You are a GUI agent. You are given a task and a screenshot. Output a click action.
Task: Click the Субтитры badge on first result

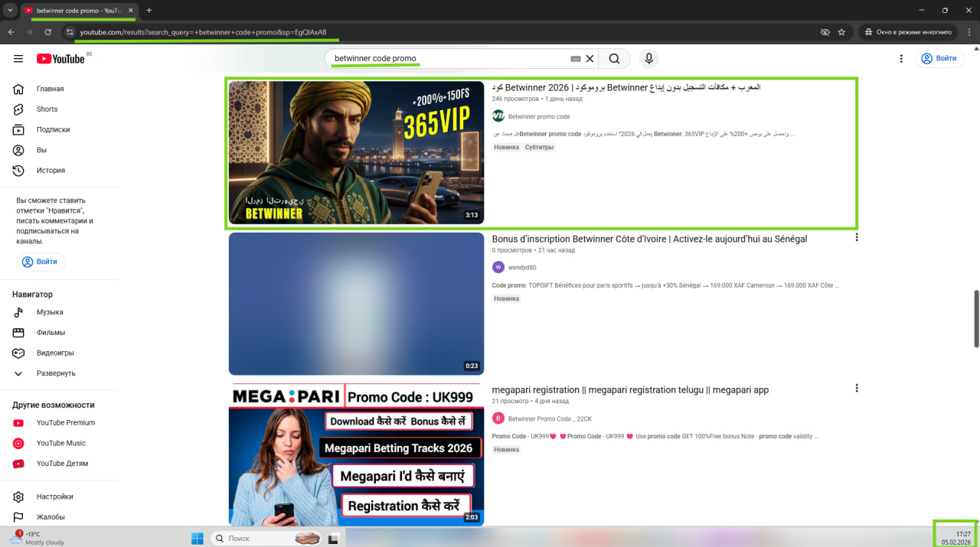tap(539, 148)
